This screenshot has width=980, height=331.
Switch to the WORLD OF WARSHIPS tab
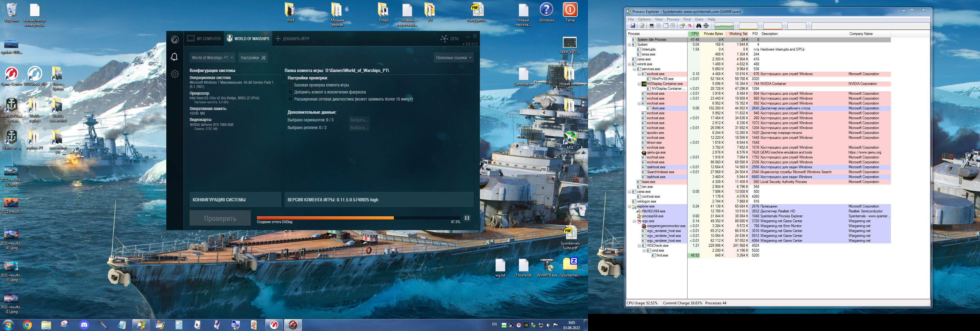point(248,39)
